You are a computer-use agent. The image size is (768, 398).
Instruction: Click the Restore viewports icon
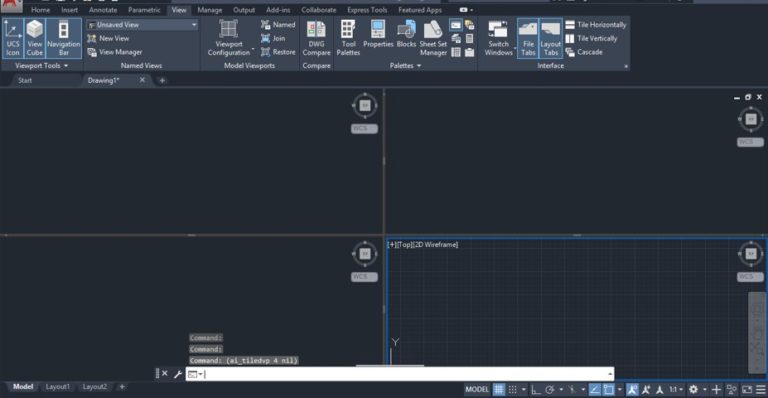(265, 52)
